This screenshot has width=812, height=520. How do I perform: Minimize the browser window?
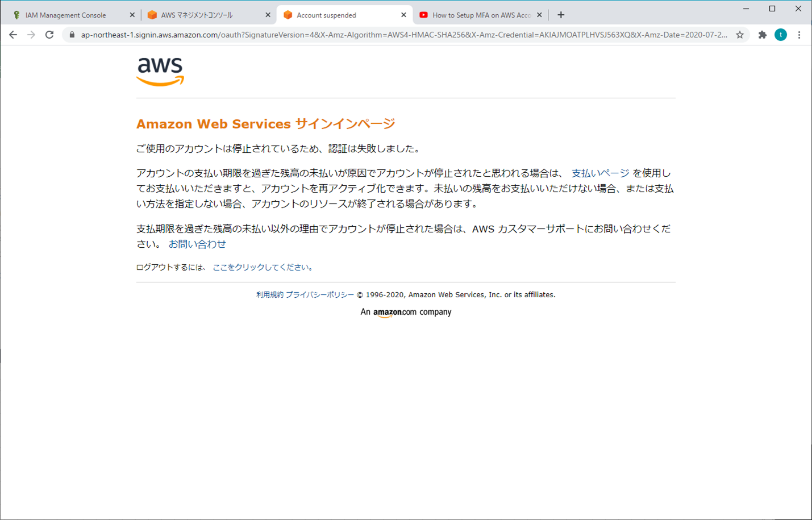[746, 9]
